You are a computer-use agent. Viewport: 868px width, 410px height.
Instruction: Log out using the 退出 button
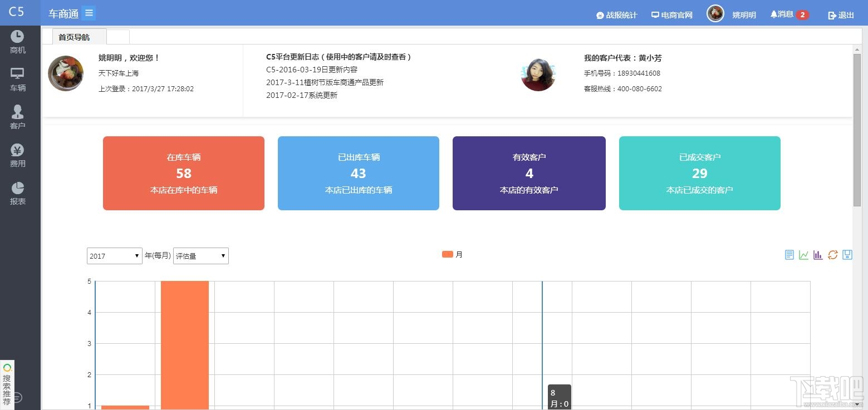(841, 15)
